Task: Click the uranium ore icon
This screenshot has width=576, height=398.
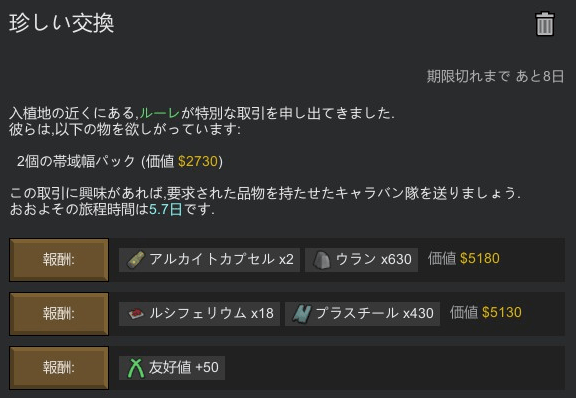Action: pos(322,260)
